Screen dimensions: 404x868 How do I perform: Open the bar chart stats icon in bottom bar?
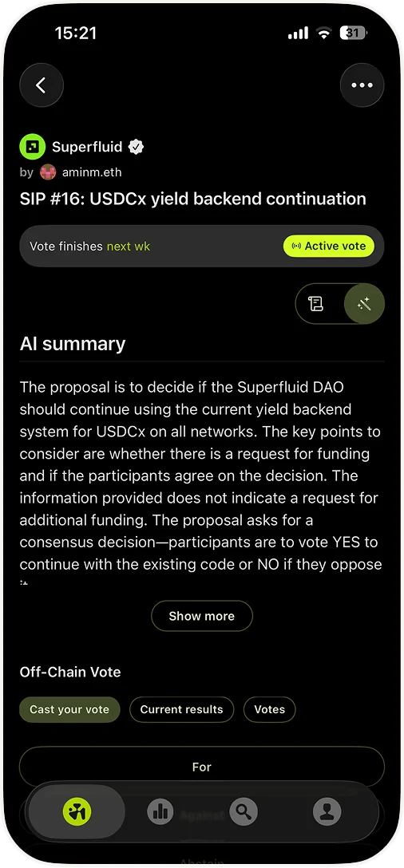(160, 812)
